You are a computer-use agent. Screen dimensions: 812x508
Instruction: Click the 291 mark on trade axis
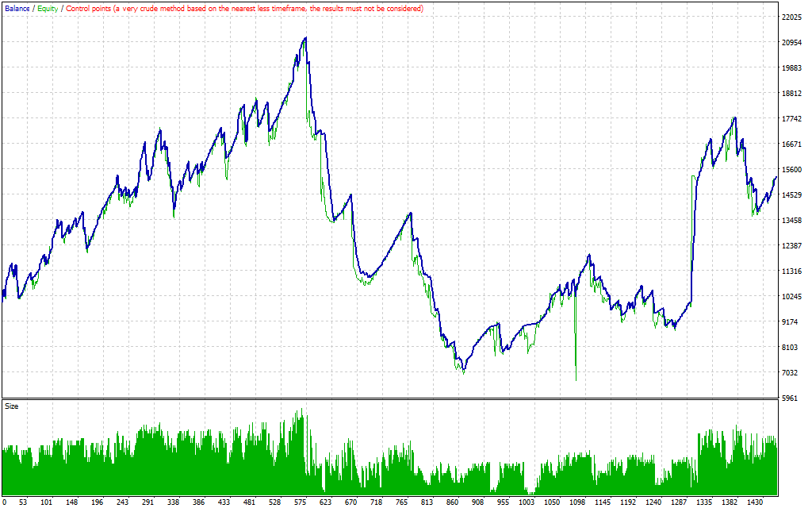click(x=148, y=502)
